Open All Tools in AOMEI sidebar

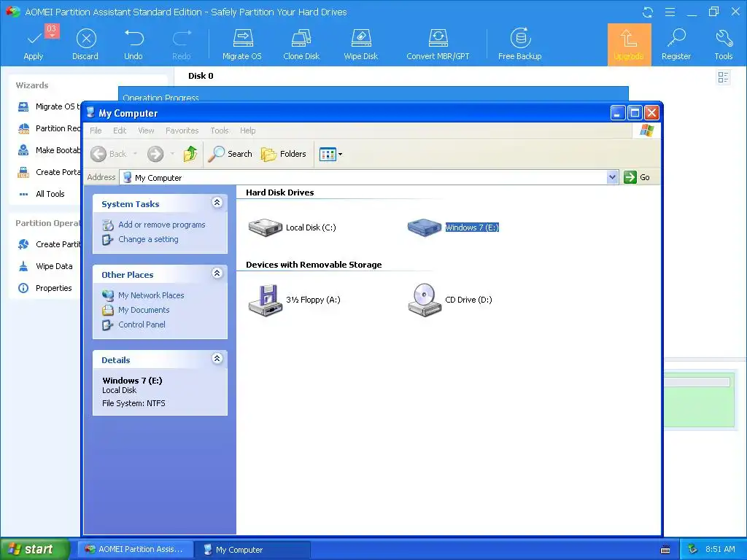pos(42,194)
